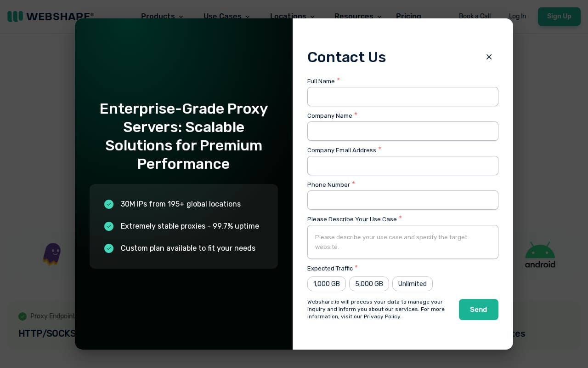Focus the Full Name field
This screenshot has width=588, height=368.
403,97
